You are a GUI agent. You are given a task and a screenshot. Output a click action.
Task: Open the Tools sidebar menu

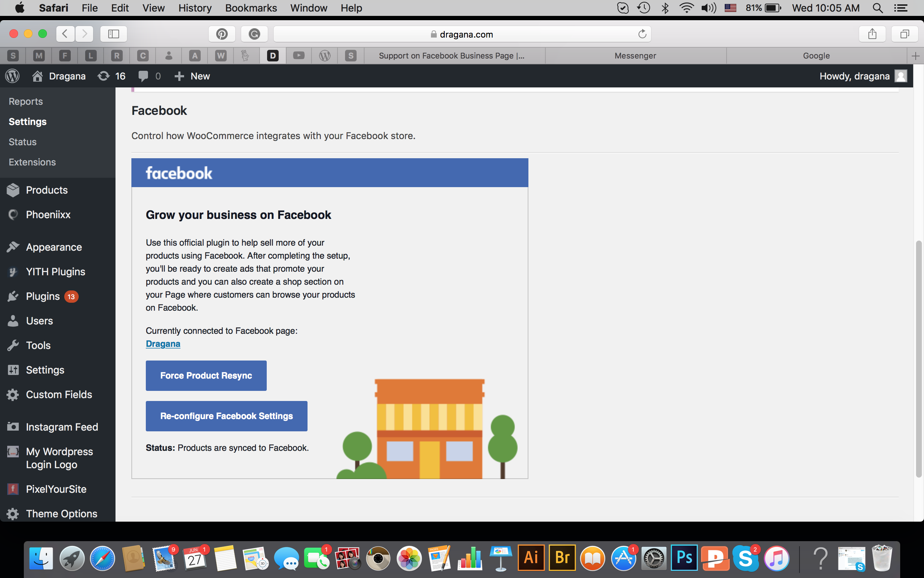pos(38,345)
